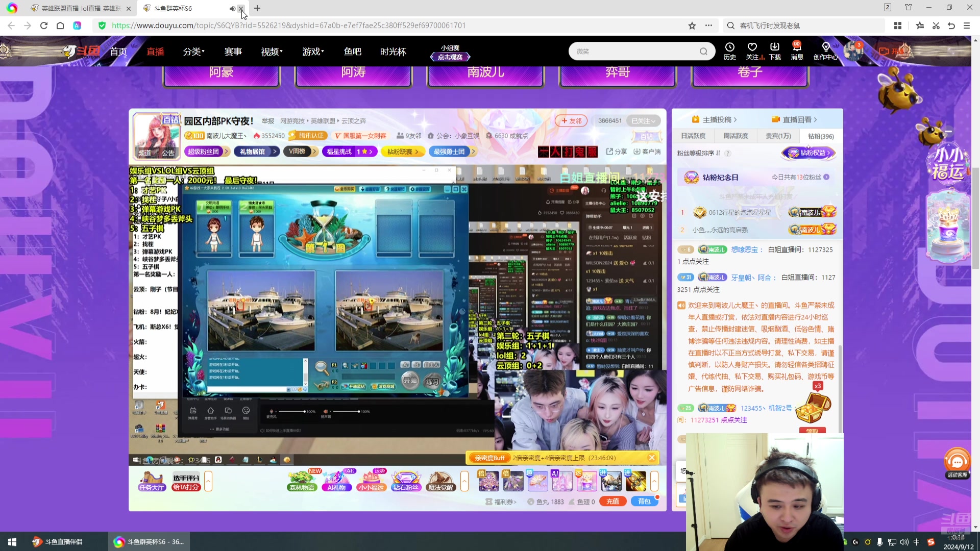
Task: Open the 视频 dropdown menu
Action: [271, 51]
